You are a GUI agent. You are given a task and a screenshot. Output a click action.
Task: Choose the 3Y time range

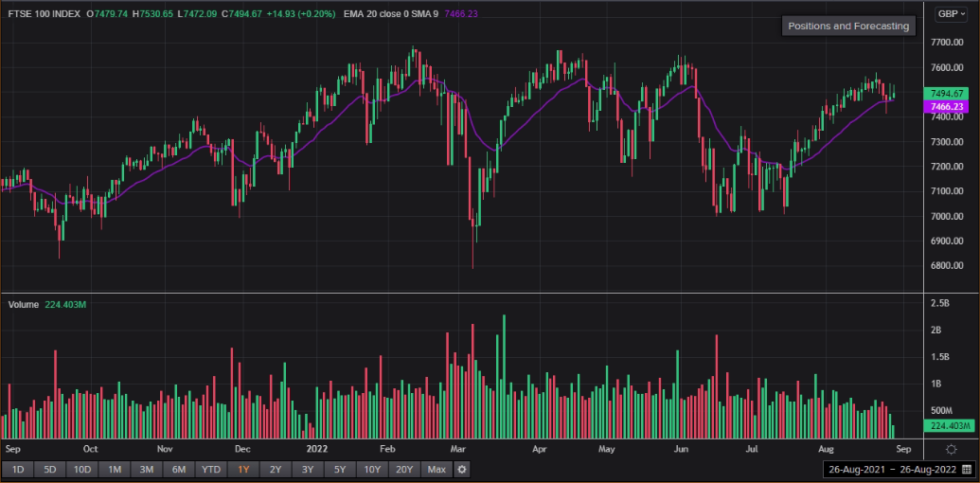click(308, 469)
